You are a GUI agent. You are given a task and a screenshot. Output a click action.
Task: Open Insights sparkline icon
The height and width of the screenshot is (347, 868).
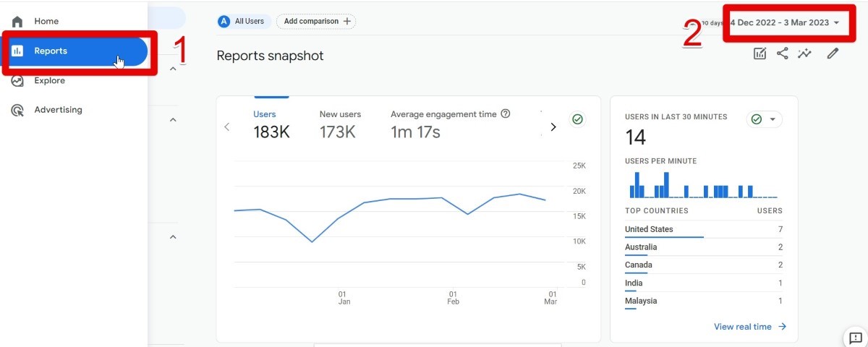[x=804, y=53]
